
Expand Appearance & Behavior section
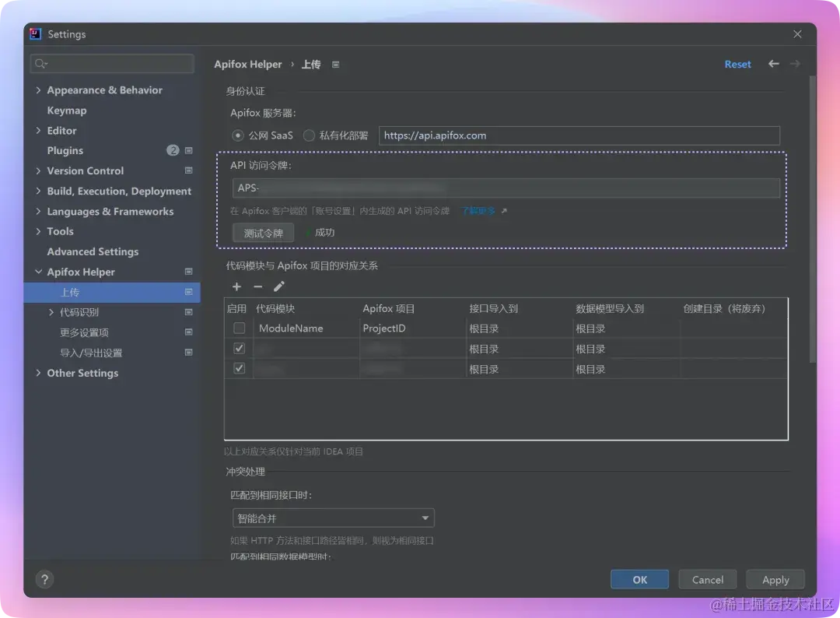(x=38, y=90)
